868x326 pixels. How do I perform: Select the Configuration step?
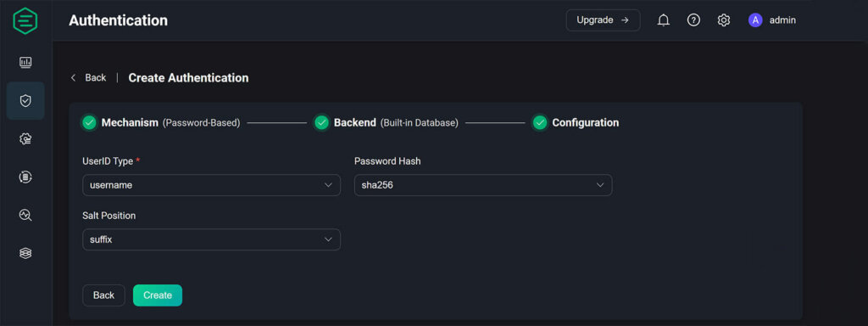576,122
